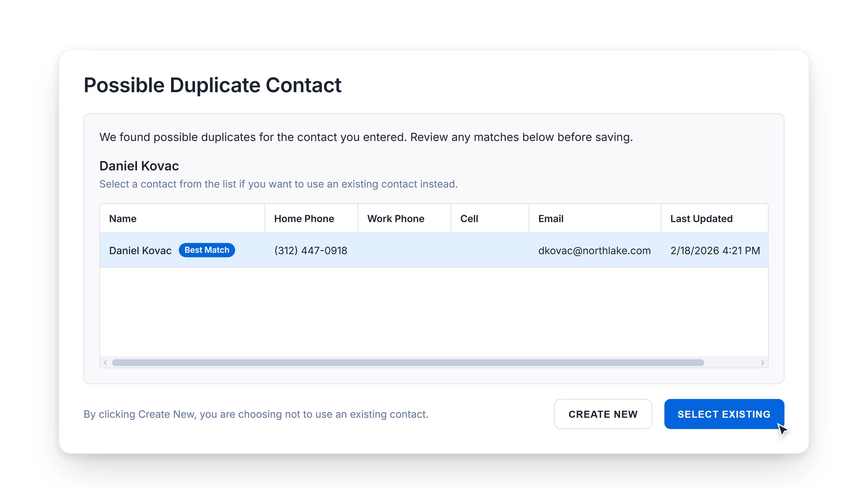The height and width of the screenshot is (488, 868).
Task: Click the Possible Duplicate Contact title
Action: click(212, 85)
